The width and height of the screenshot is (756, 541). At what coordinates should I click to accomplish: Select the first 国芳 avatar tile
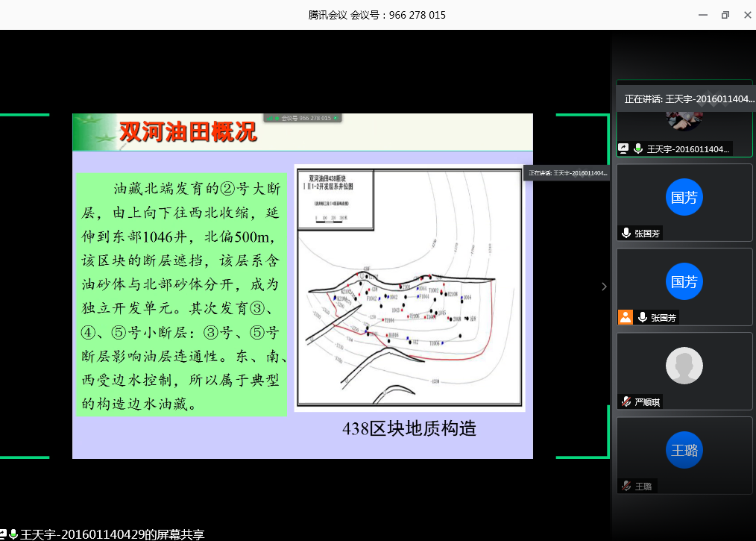point(684,198)
